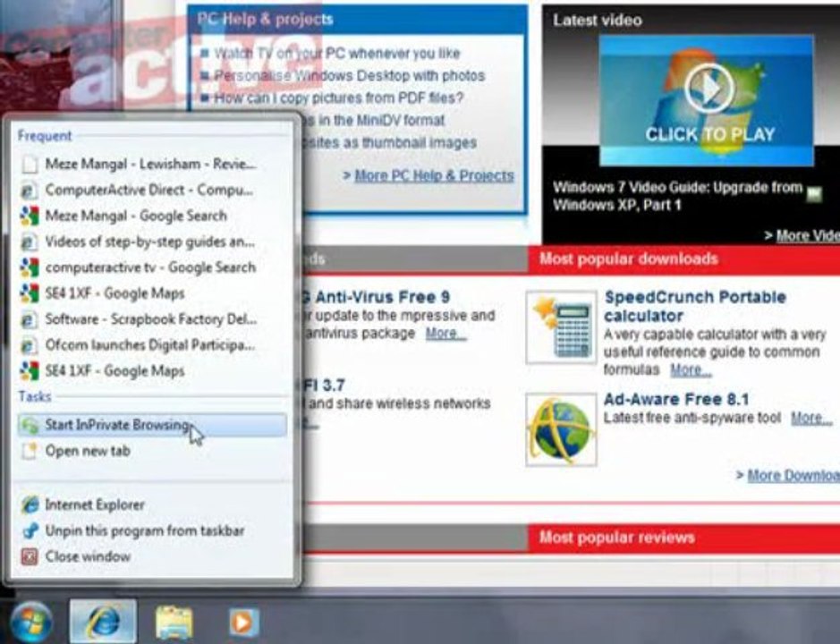
Task: Click the Google icon beside Meze Mangal search
Action: coord(30,216)
